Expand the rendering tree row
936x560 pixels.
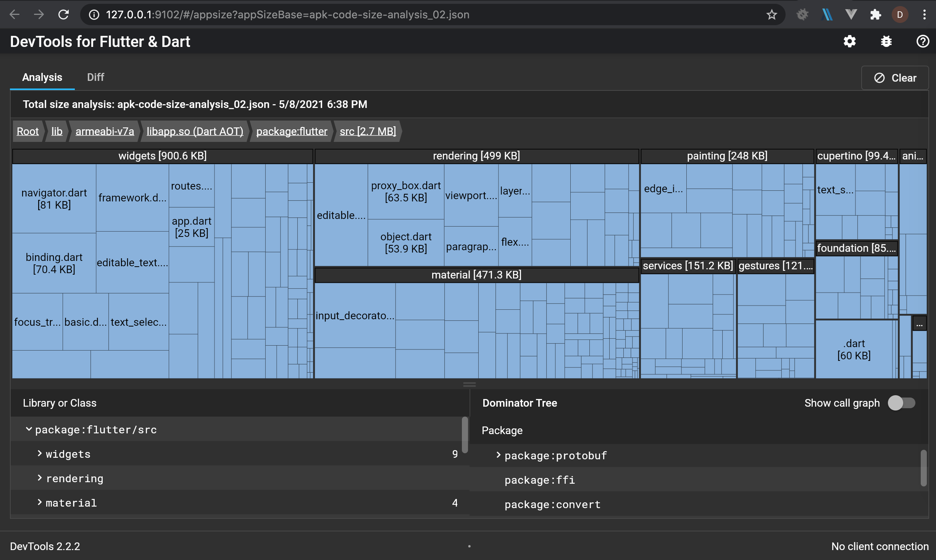coord(39,478)
